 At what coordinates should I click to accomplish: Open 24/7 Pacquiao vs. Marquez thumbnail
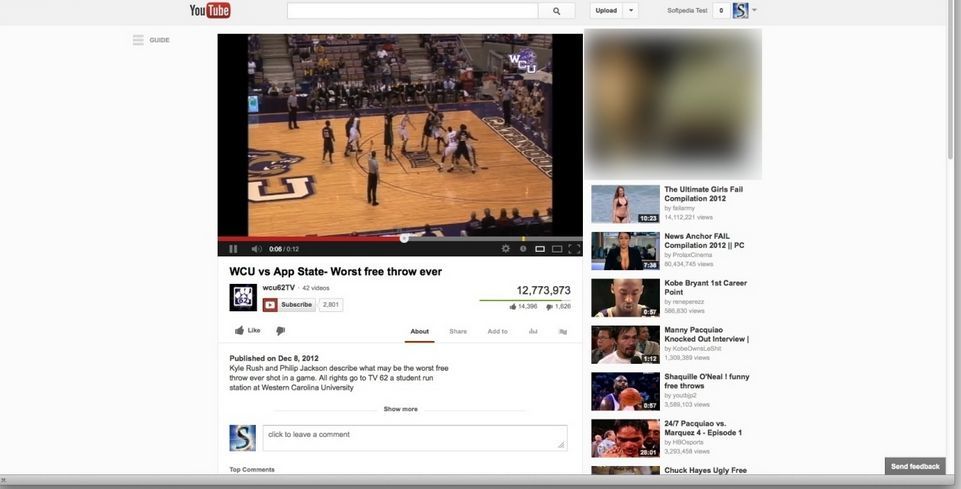coord(625,438)
